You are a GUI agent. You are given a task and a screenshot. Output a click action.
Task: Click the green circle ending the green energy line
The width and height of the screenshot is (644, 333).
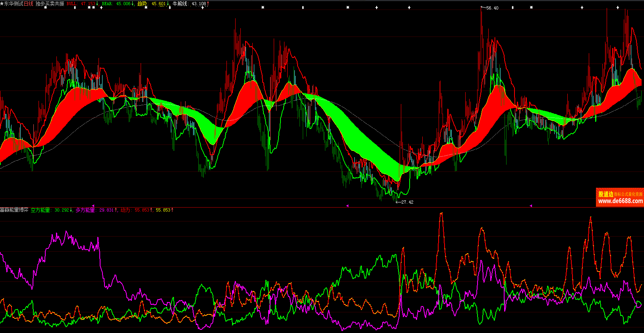639,304
